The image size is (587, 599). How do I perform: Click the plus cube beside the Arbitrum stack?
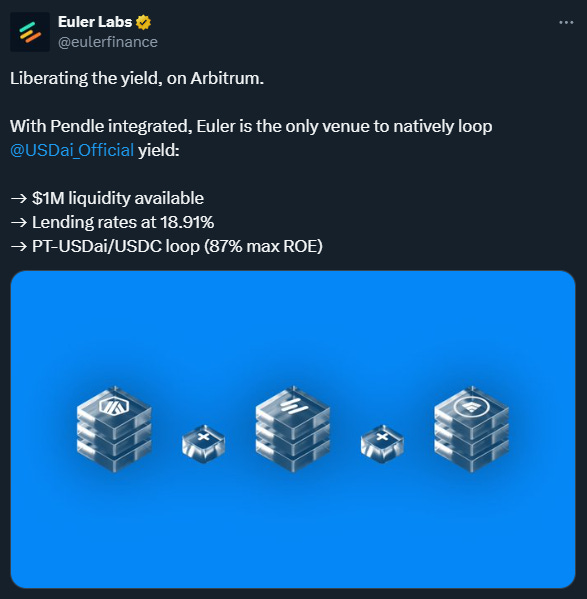[x=204, y=444]
